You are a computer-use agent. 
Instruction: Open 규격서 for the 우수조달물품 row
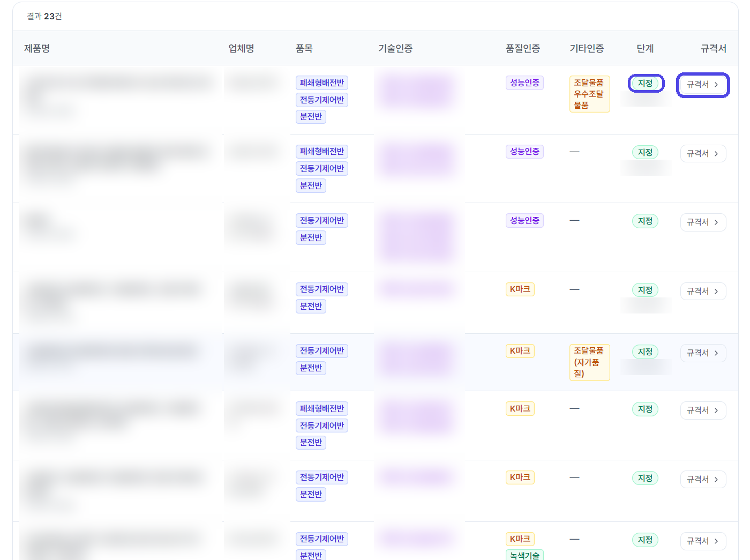(x=703, y=85)
